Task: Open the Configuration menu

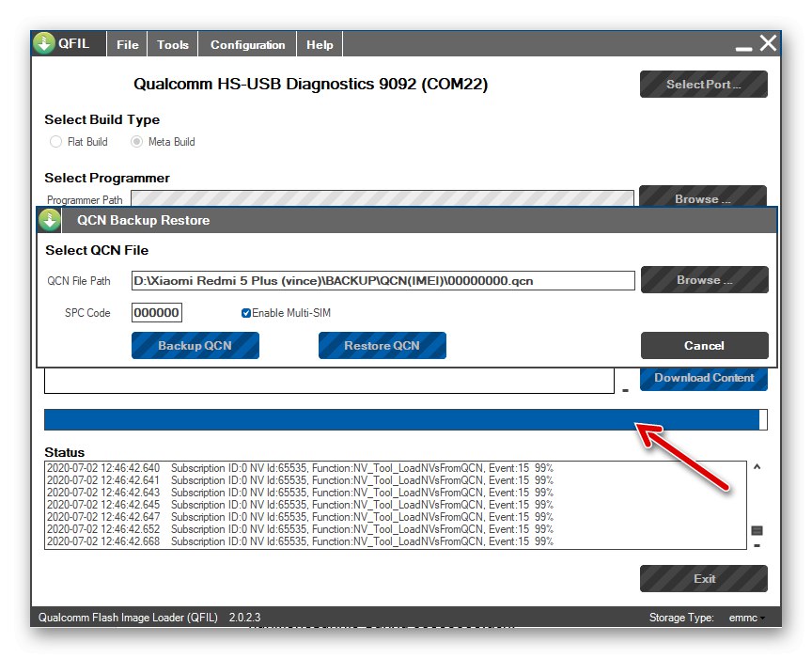Action: coord(247,44)
